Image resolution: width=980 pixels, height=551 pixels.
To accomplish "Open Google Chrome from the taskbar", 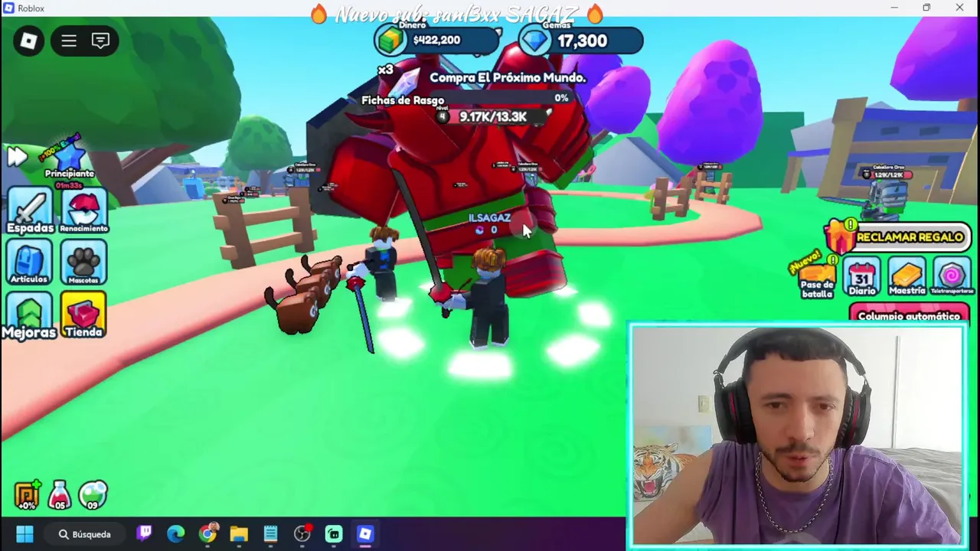I will click(x=207, y=534).
